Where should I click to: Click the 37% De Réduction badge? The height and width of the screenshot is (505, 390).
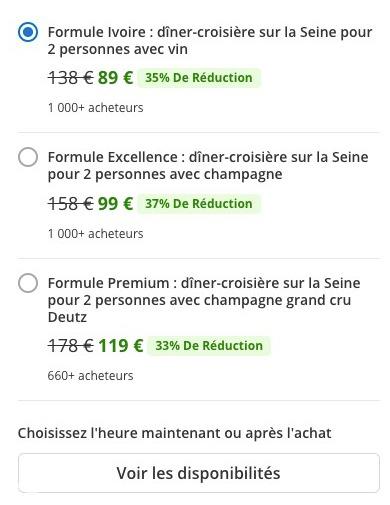click(199, 203)
